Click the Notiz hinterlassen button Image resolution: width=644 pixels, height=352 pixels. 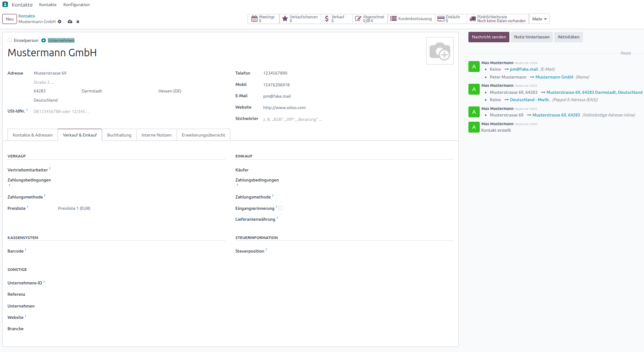(x=532, y=37)
